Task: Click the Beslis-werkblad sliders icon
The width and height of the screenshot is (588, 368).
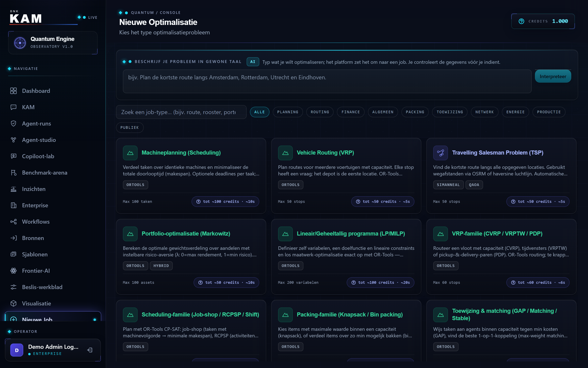Action: point(13,287)
